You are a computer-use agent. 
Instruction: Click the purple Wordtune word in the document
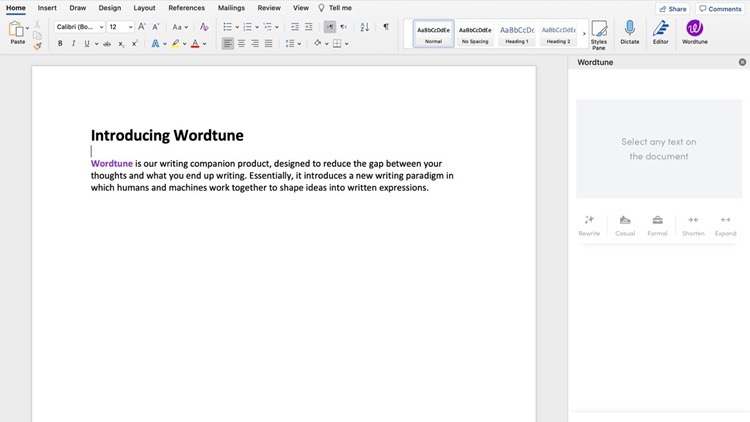tap(112, 164)
